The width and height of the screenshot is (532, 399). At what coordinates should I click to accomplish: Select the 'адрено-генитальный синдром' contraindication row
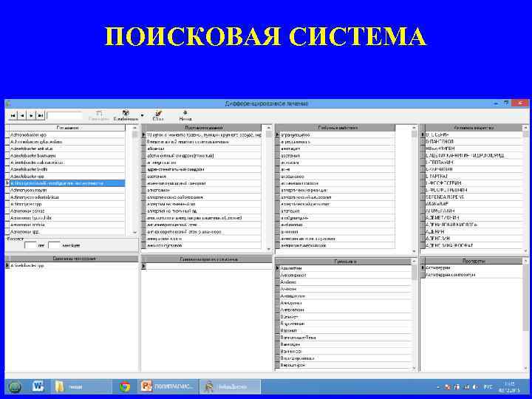coord(204,169)
